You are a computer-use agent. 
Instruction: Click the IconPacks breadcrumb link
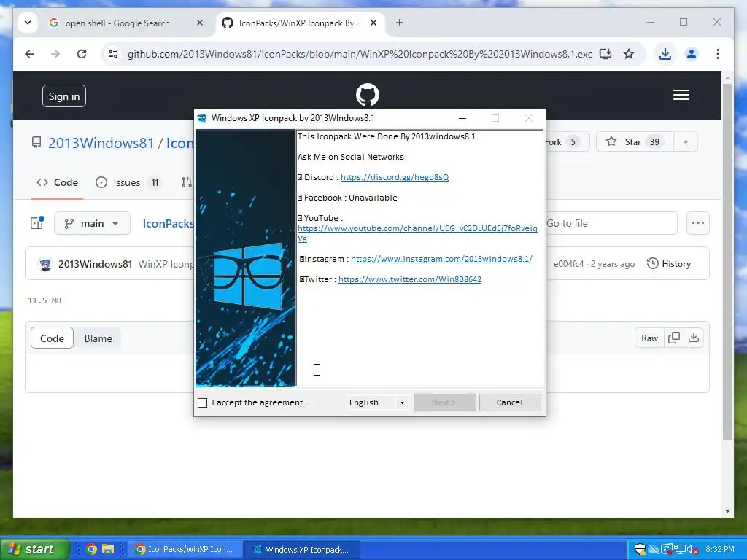(x=169, y=223)
